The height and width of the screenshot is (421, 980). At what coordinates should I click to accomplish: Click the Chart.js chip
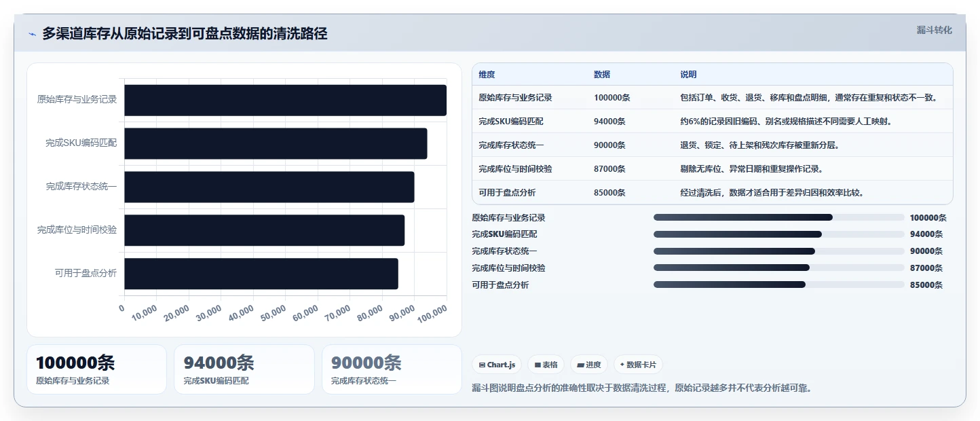click(x=497, y=365)
